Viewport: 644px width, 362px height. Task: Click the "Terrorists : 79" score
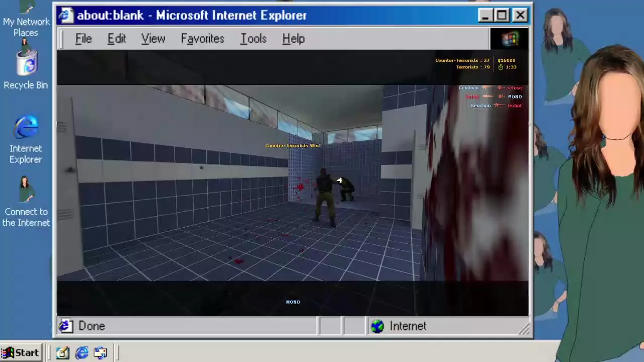(472, 67)
